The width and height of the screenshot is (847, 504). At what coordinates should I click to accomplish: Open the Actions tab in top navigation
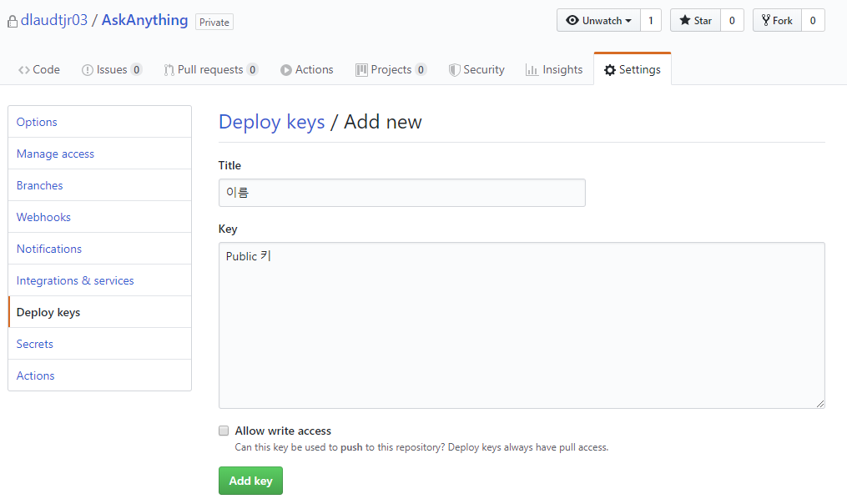point(307,70)
